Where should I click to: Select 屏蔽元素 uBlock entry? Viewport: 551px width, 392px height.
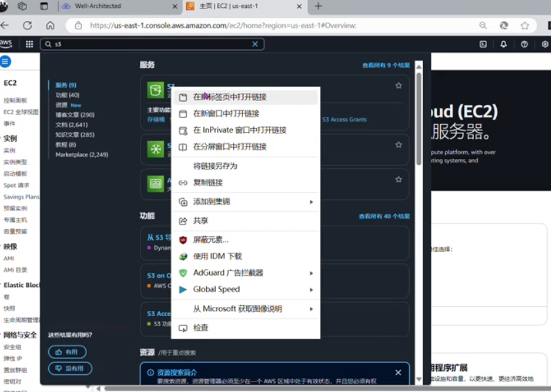[x=245, y=240]
